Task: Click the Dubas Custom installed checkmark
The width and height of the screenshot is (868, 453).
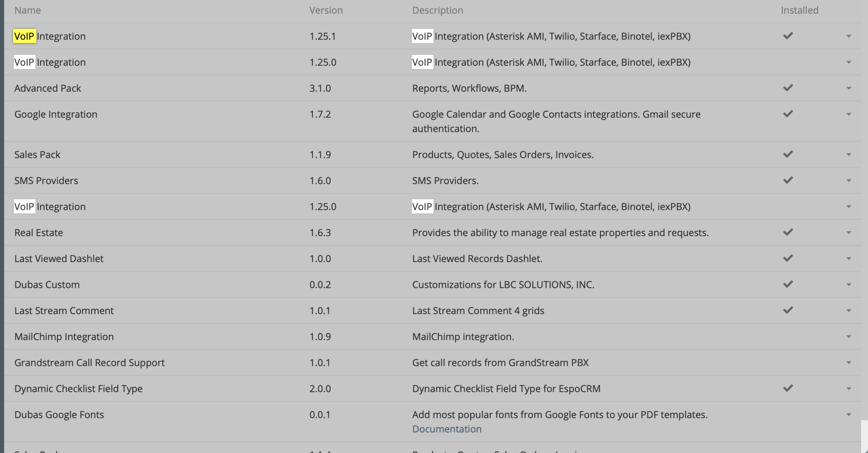Action: 788,284
